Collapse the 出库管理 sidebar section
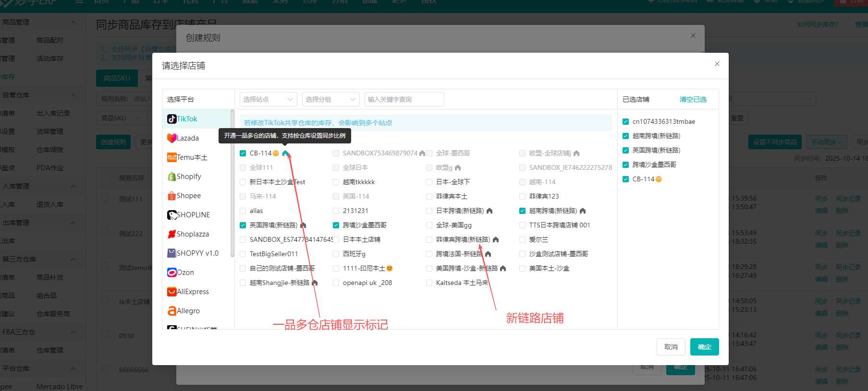Viewport: 868px width, 391px height. [x=73, y=223]
